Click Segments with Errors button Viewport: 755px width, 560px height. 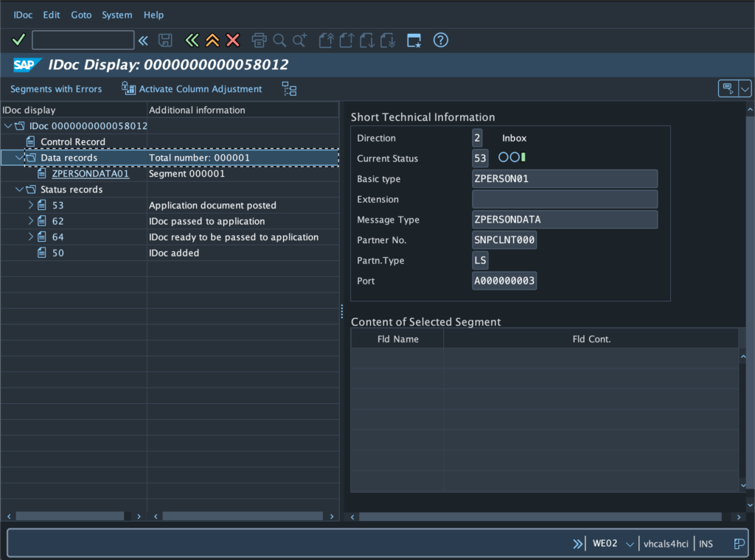tap(56, 89)
